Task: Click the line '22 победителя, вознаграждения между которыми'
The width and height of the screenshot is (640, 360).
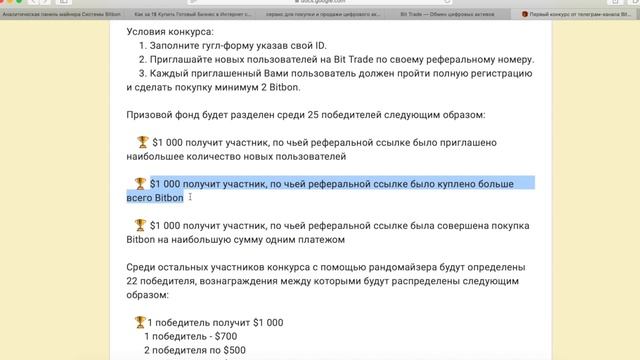Action: click(x=322, y=281)
